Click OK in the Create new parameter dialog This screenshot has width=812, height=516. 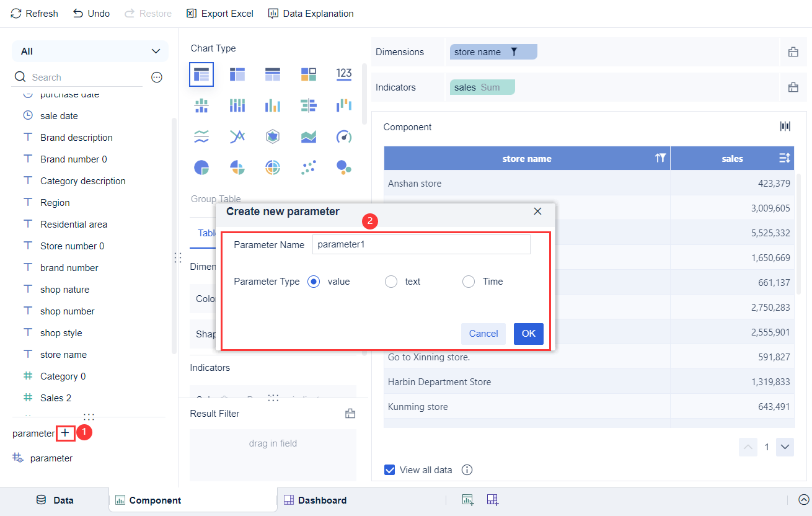tap(528, 334)
